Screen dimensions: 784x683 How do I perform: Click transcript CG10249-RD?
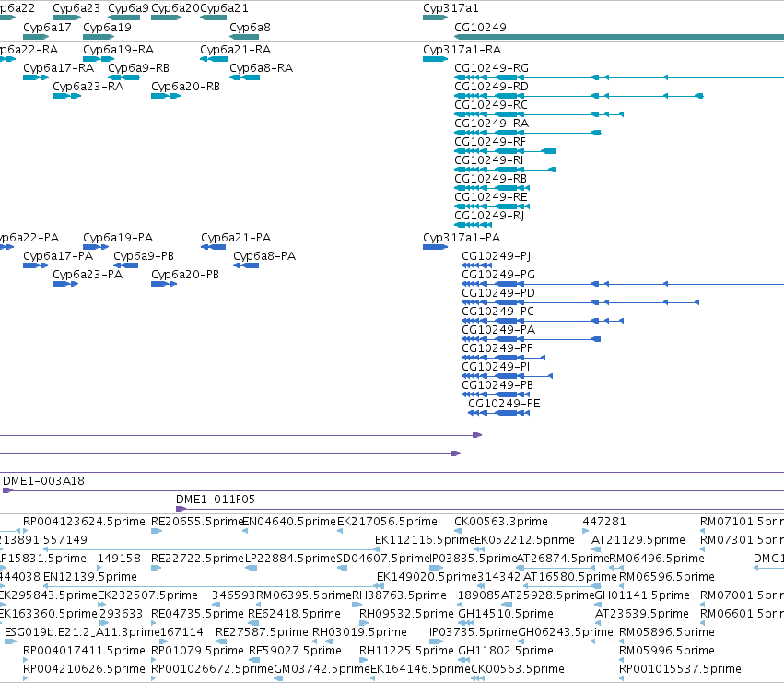[x=492, y=87]
